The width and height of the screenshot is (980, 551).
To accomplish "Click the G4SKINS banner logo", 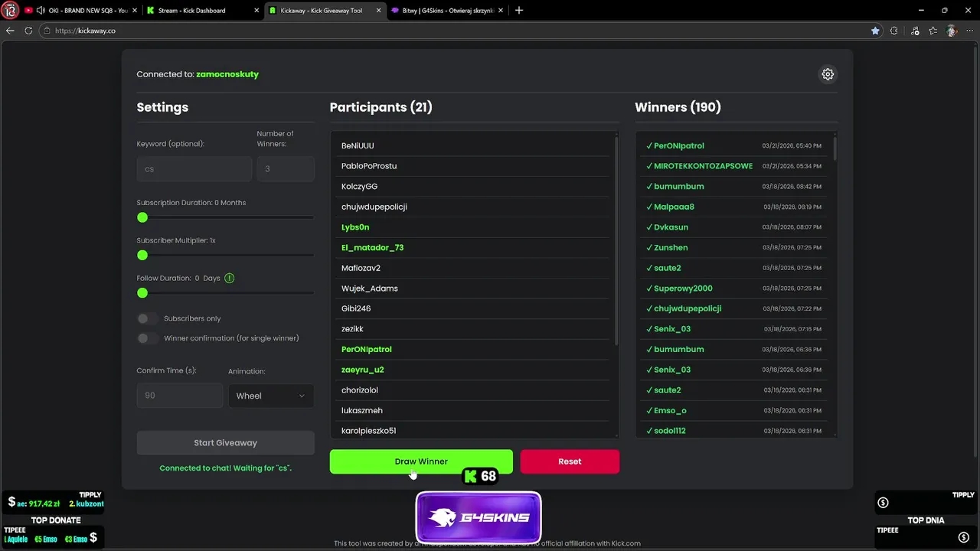I will (479, 517).
